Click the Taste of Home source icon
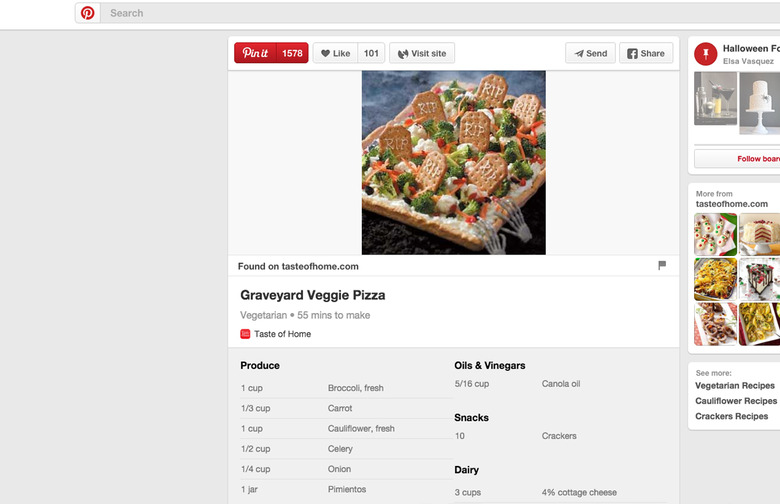This screenshot has width=780, height=504. click(x=245, y=334)
